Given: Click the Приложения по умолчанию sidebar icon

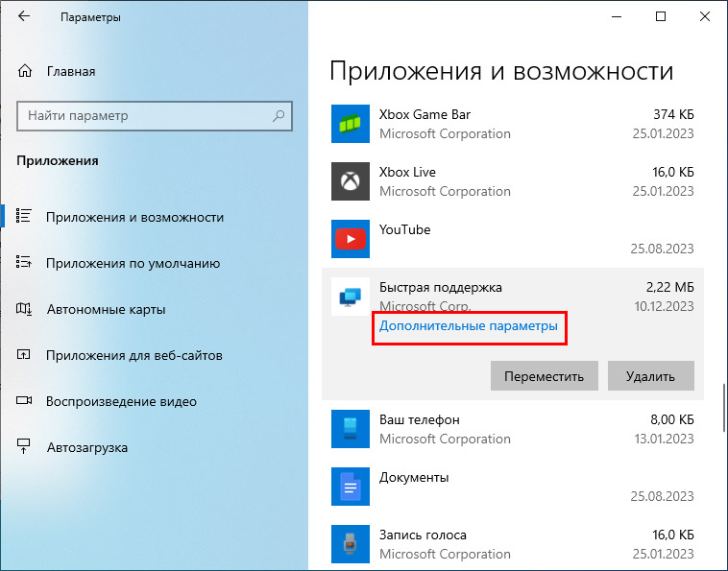Looking at the screenshot, I should click(24, 262).
